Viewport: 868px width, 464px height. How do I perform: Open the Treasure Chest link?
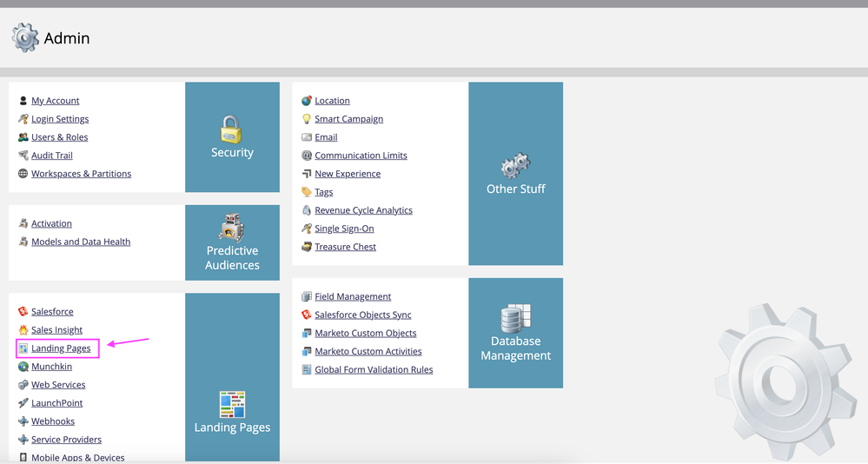coord(346,247)
